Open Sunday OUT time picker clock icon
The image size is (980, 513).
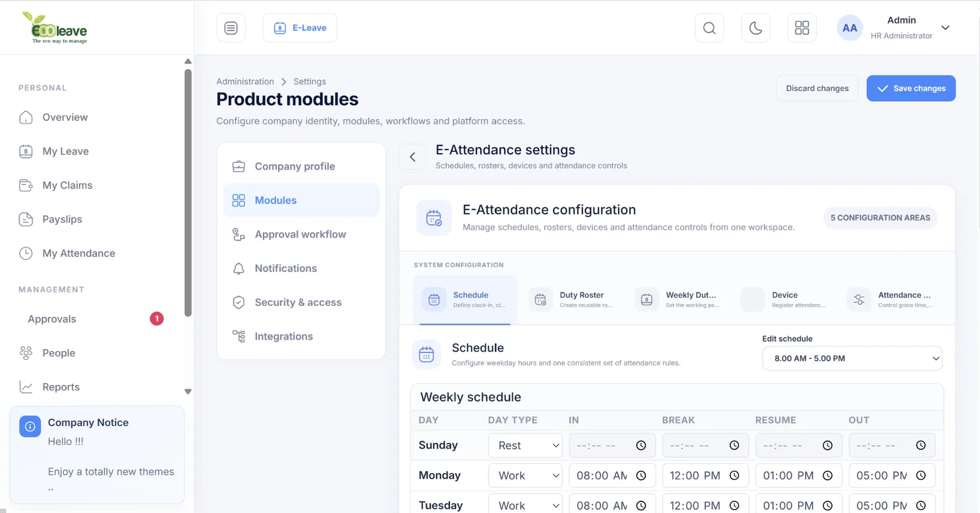[921, 446]
